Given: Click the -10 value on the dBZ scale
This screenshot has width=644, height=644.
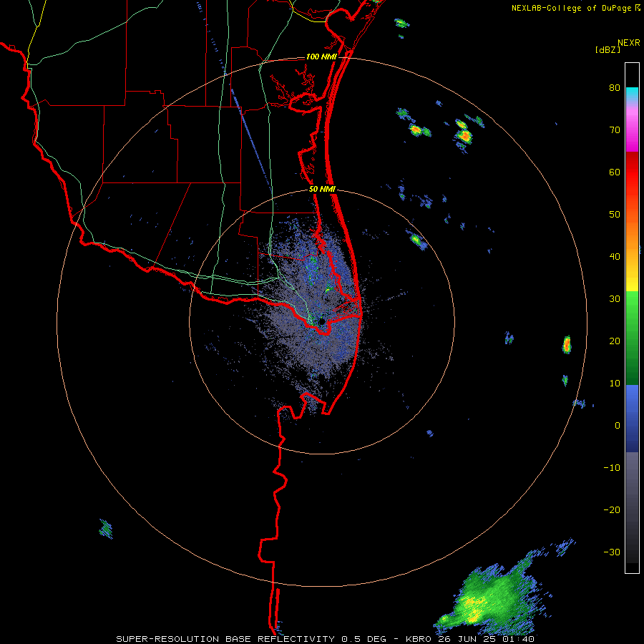Looking at the screenshot, I should 612,468.
